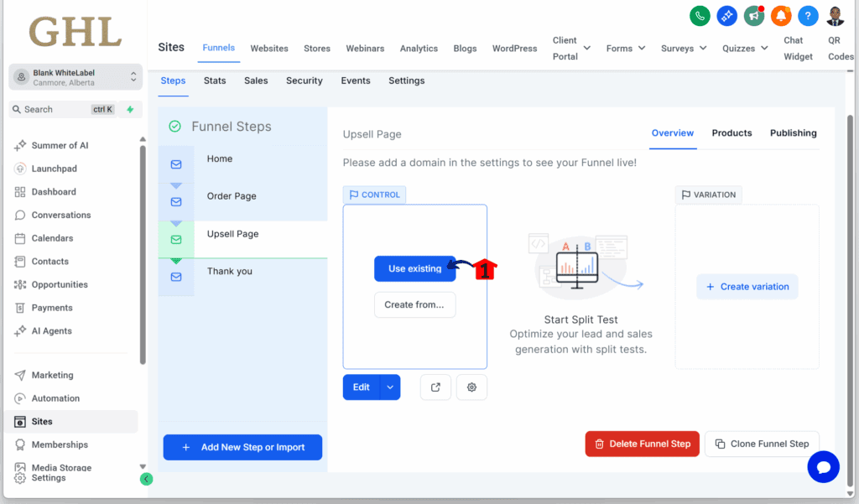The height and width of the screenshot is (504, 859).
Task: Open the user profile avatar
Action: [x=836, y=16]
